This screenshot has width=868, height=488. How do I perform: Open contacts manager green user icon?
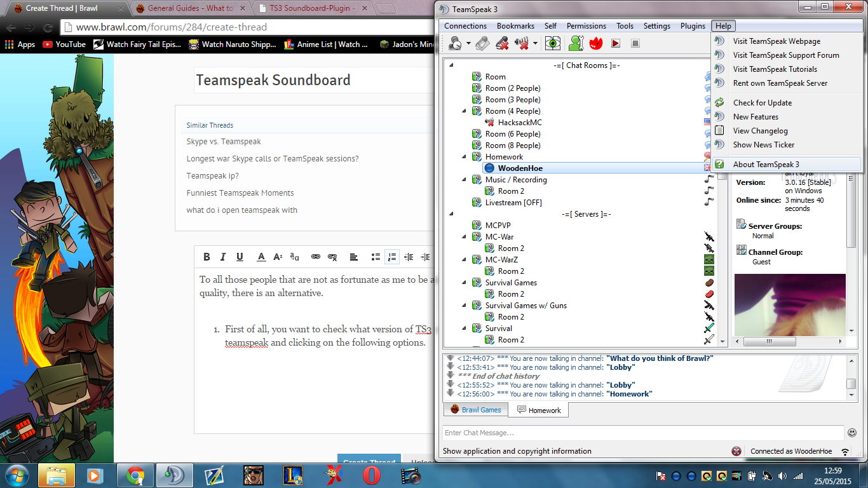[x=576, y=43]
